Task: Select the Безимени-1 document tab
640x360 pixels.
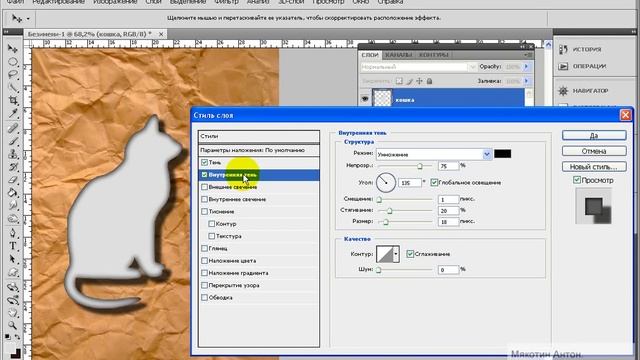Action: 90,34
